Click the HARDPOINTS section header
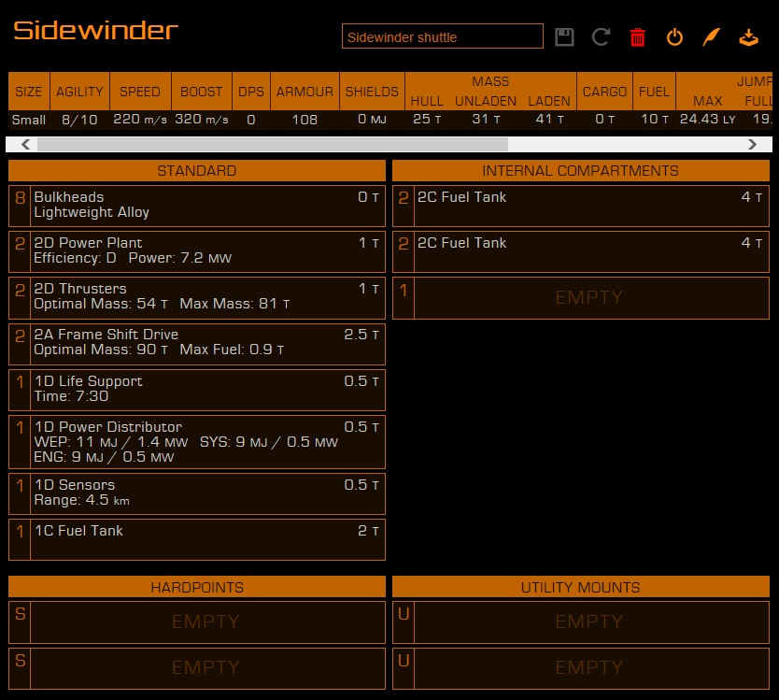This screenshot has height=700, width=779. [x=197, y=587]
